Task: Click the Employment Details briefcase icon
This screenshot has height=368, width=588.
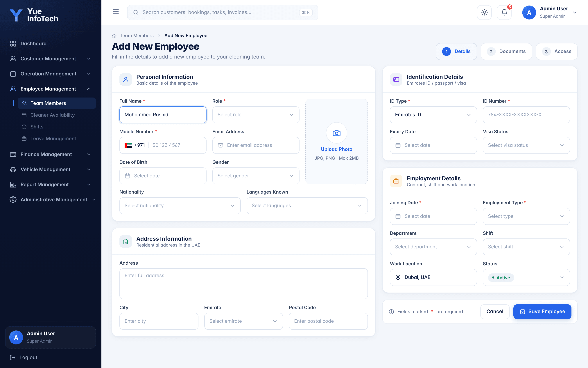Action: pyautogui.click(x=396, y=181)
